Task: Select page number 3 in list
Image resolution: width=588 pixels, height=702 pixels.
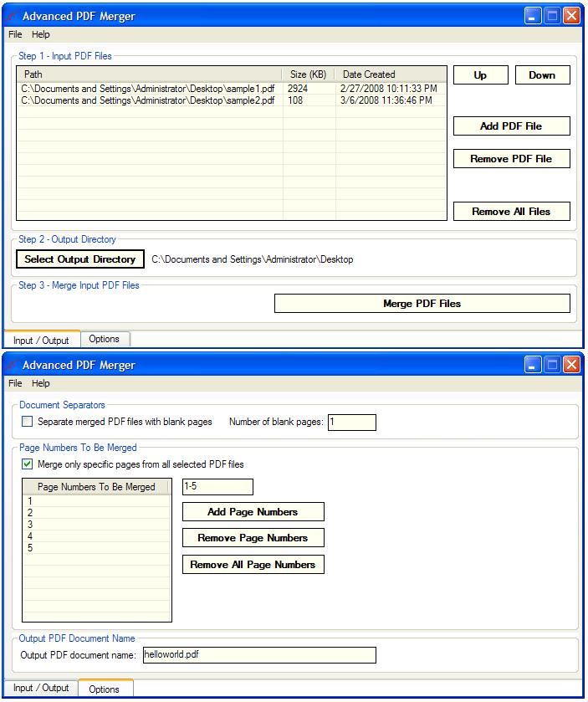Action: point(97,525)
